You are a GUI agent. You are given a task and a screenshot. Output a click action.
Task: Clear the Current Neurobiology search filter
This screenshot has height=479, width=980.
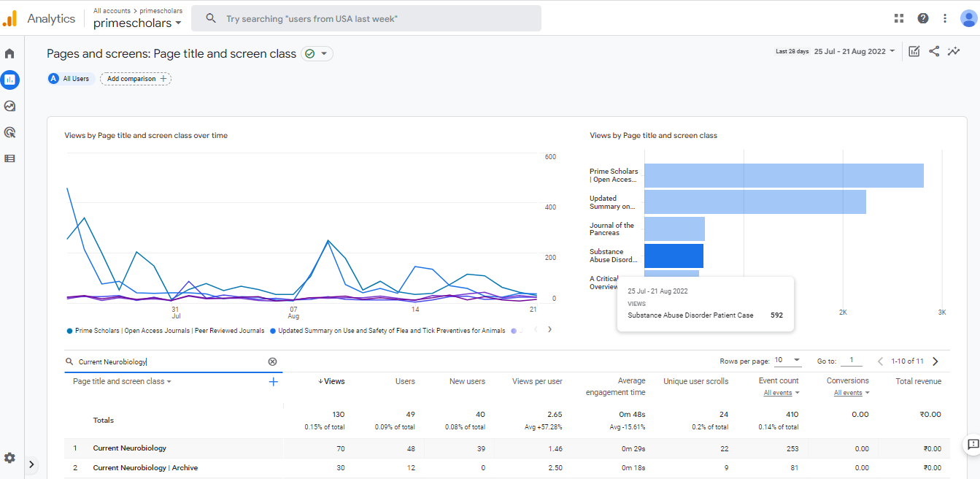pos(272,361)
